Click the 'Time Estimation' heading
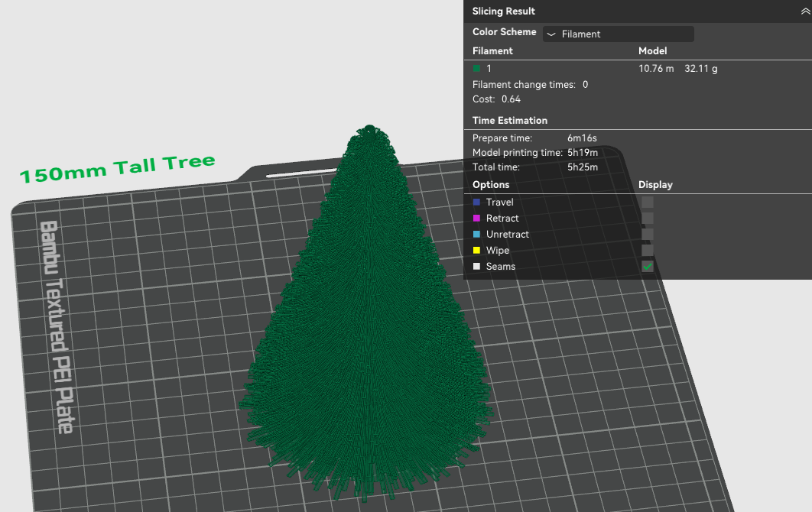 tap(509, 121)
